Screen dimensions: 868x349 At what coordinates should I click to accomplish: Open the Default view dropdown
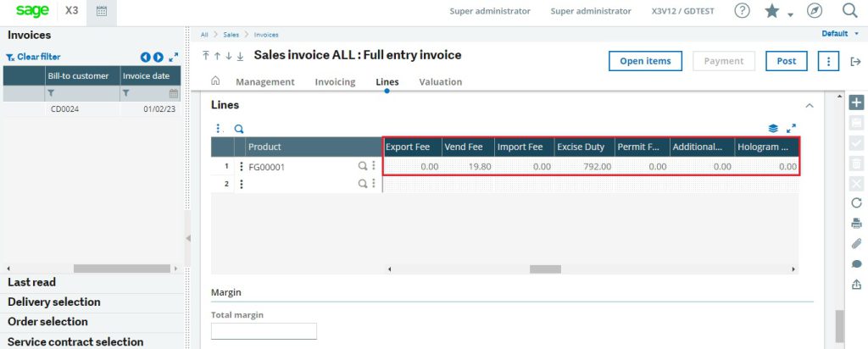point(838,34)
